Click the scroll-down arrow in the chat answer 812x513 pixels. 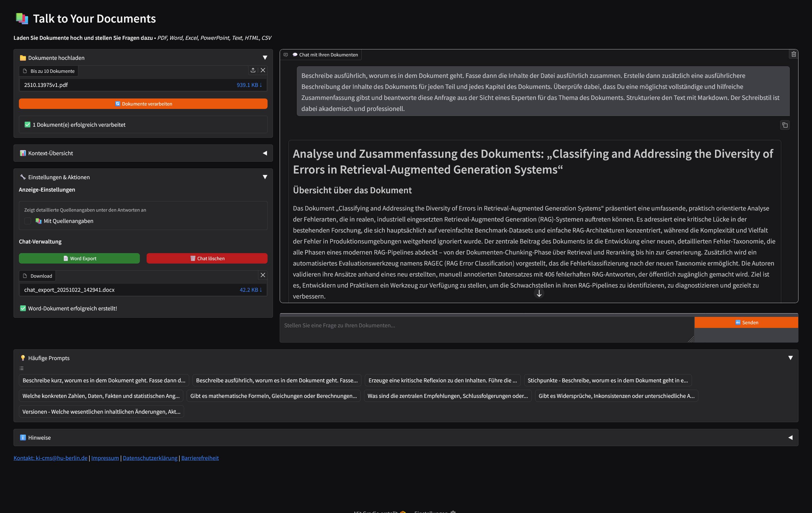[x=539, y=293]
